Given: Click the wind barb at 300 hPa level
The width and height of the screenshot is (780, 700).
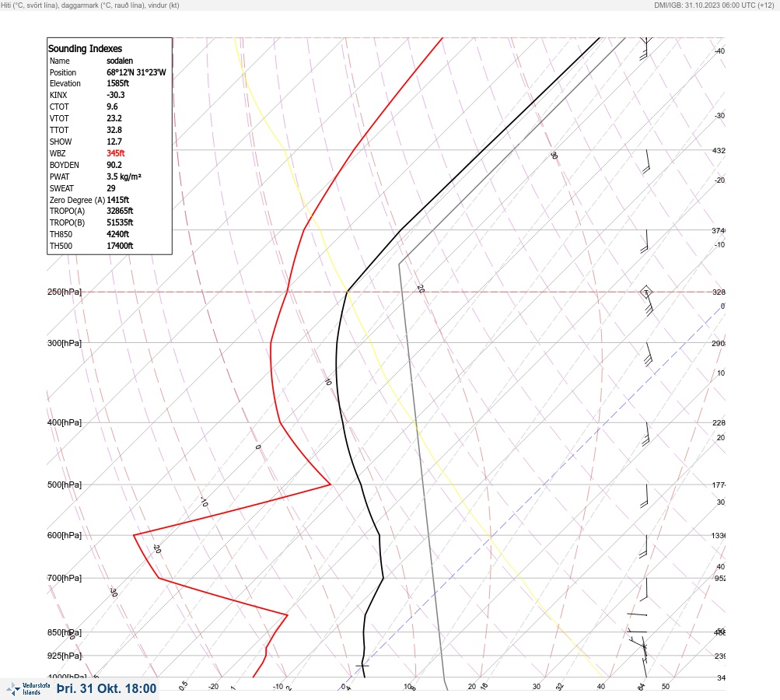Looking at the screenshot, I should [x=648, y=354].
